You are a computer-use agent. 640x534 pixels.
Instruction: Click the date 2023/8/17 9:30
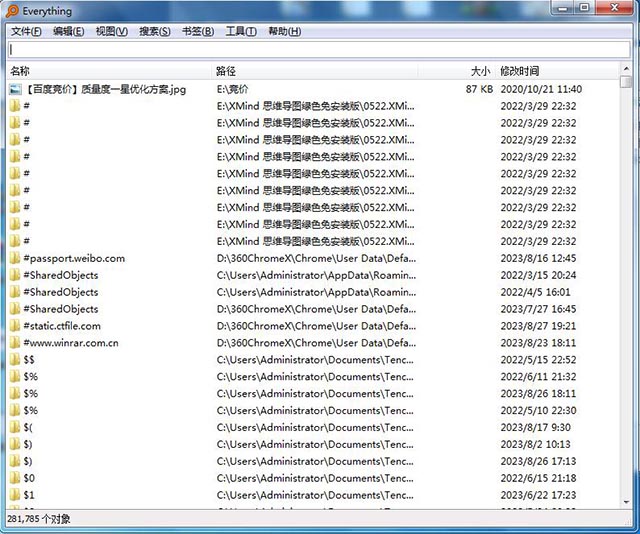(x=536, y=427)
